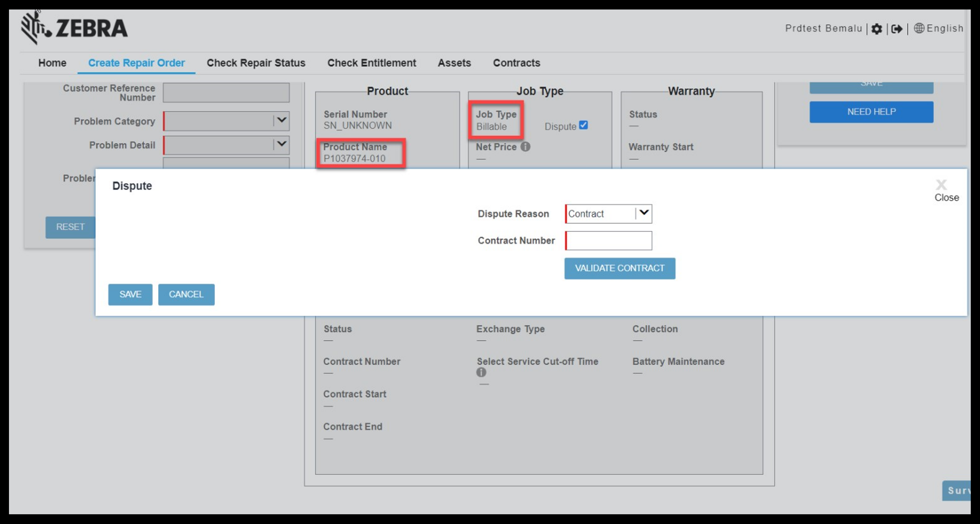Click the CANCEL button in Dispute dialog

click(186, 294)
